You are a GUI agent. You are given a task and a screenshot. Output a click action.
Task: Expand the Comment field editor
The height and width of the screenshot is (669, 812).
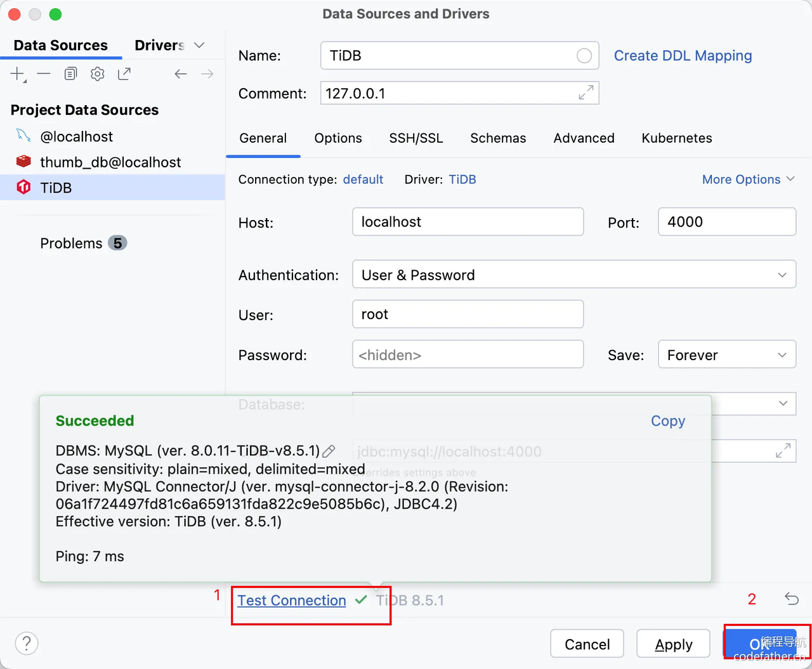[586, 93]
